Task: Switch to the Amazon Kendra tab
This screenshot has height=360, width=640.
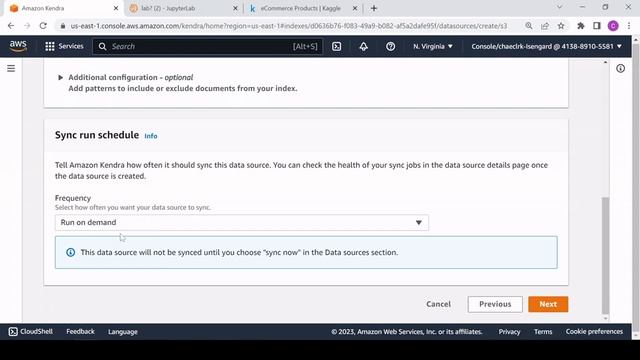Action: 64,8
